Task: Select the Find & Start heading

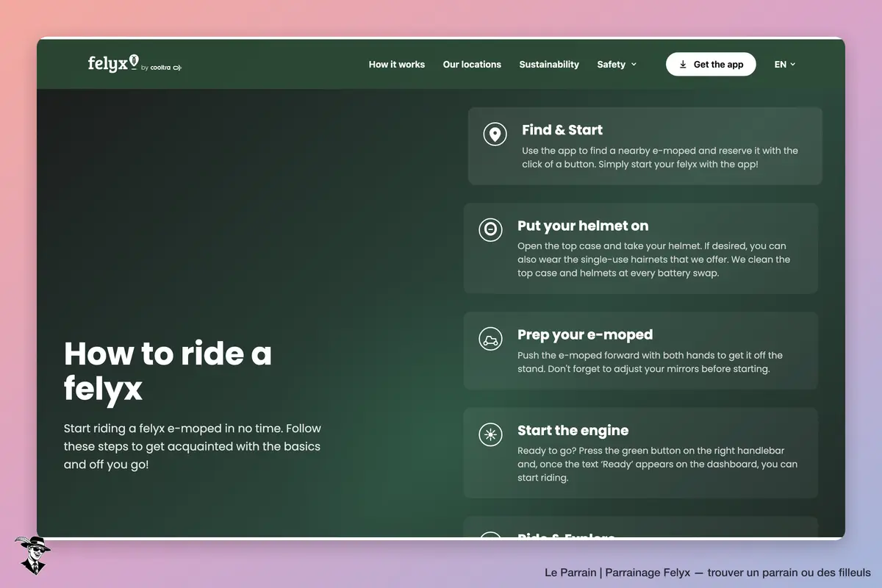Action: coord(562,130)
